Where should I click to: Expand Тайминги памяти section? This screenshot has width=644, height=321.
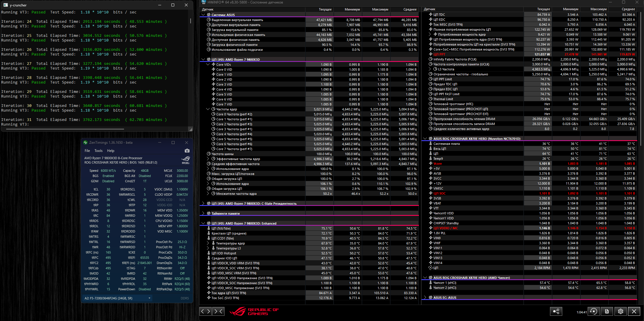pos(203,214)
